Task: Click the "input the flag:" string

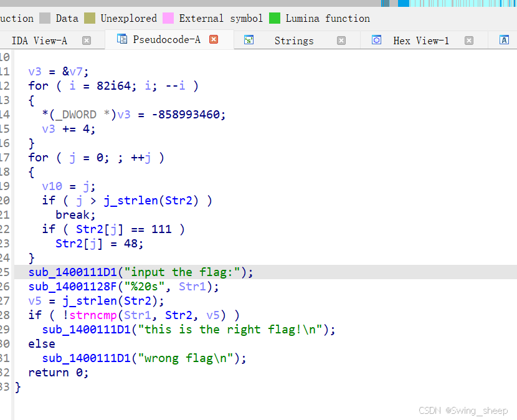Action: [x=183, y=272]
